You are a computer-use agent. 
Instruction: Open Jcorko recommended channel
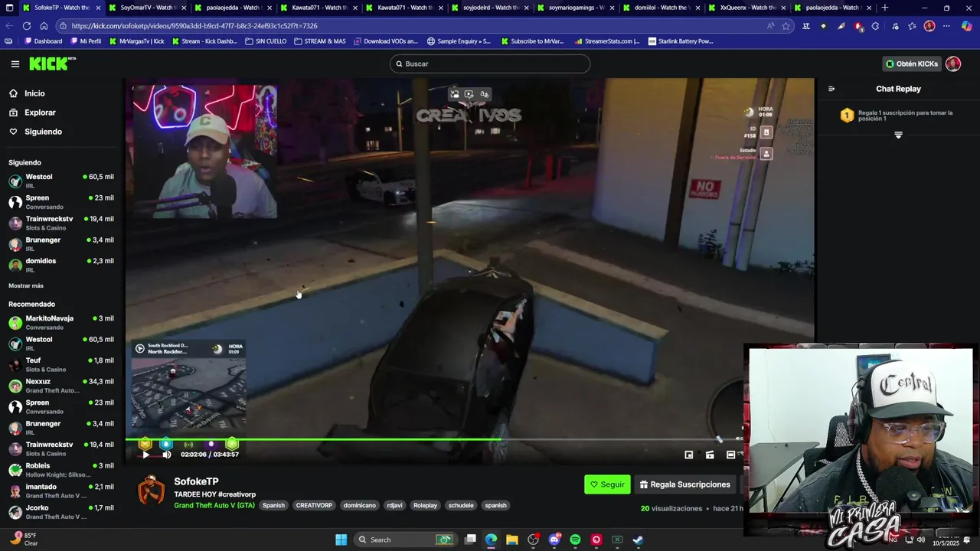(x=61, y=512)
